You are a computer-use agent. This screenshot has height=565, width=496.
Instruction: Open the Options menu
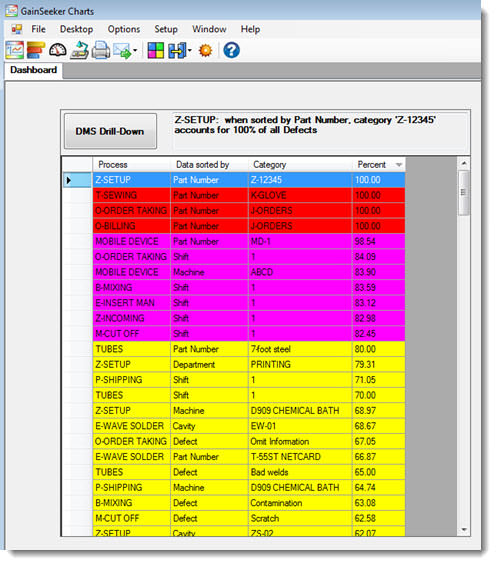tap(124, 29)
